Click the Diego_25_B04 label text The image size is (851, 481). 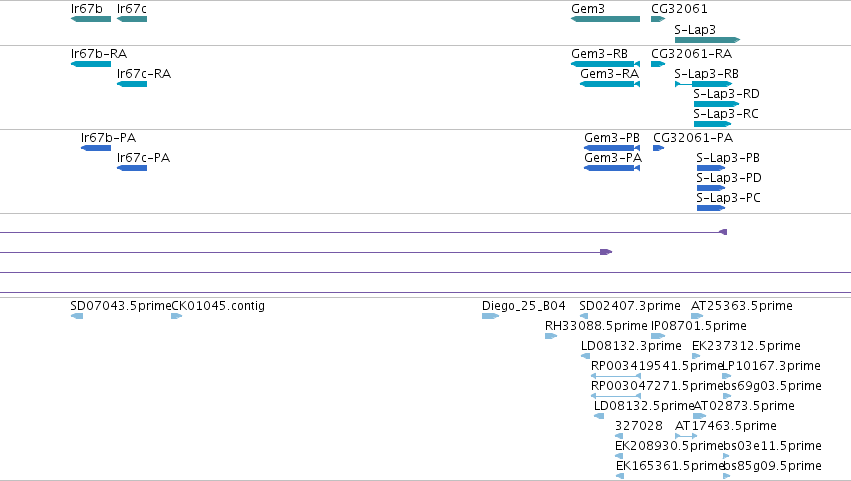524,306
